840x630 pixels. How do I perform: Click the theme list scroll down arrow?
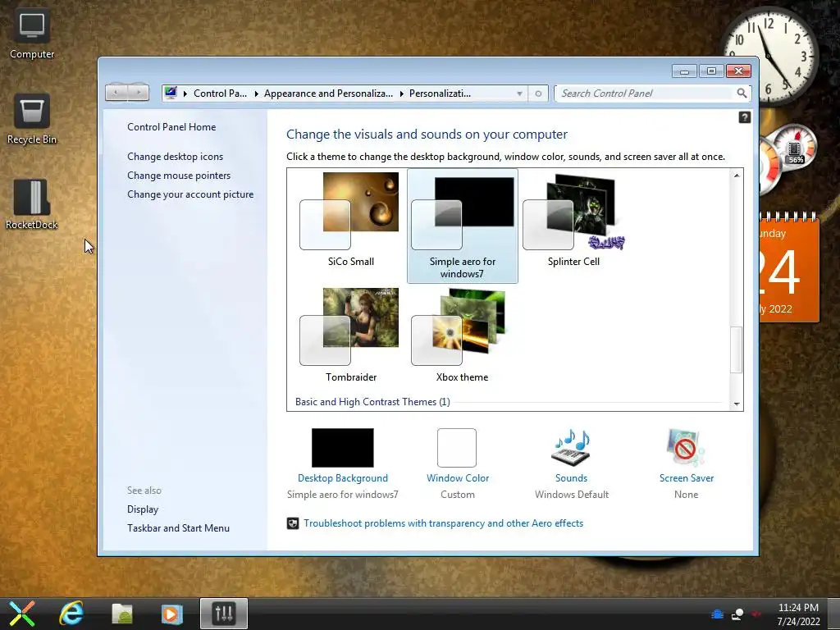pos(737,404)
